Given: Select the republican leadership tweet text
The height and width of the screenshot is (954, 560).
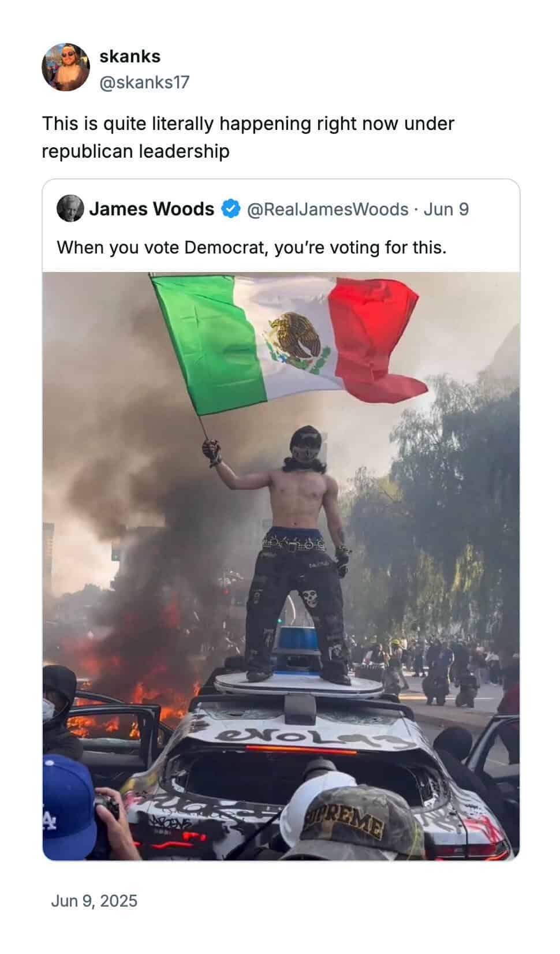Looking at the screenshot, I should point(248,137).
